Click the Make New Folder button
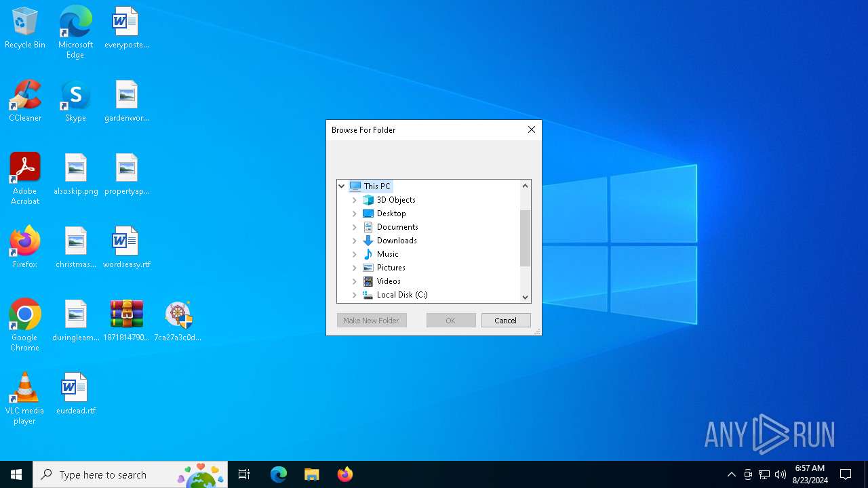The width and height of the screenshot is (868, 488). click(372, 321)
